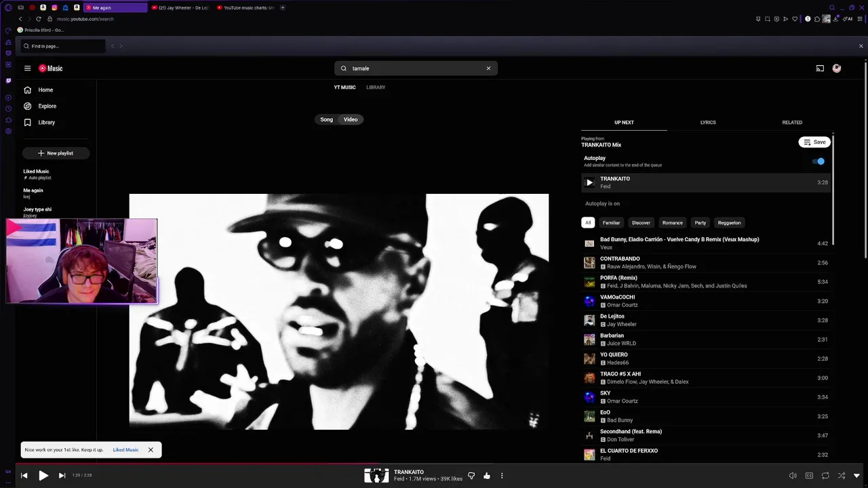
Task: Select the Barbarian by Juice WRLD item
Action: point(706,340)
